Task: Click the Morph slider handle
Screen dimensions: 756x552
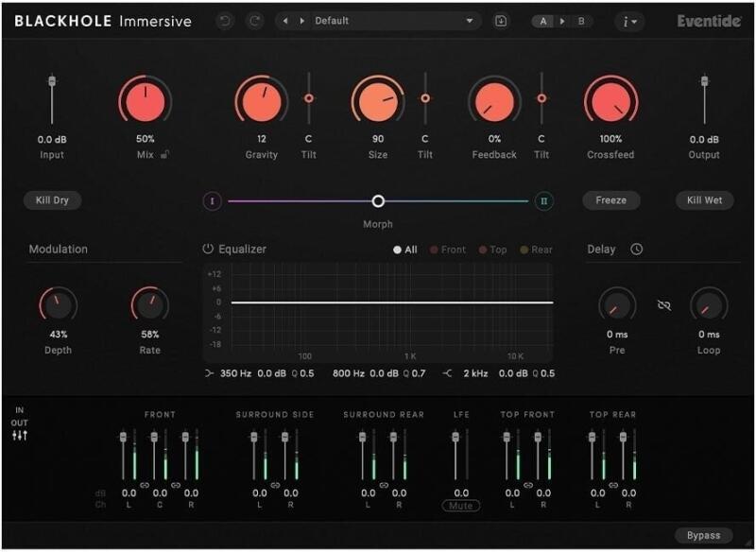Action: 379,201
